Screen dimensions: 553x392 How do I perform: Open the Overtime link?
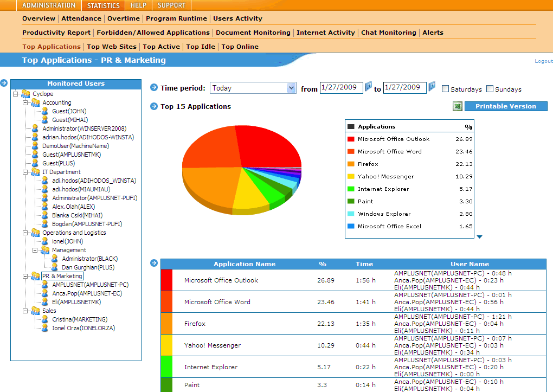click(x=124, y=18)
